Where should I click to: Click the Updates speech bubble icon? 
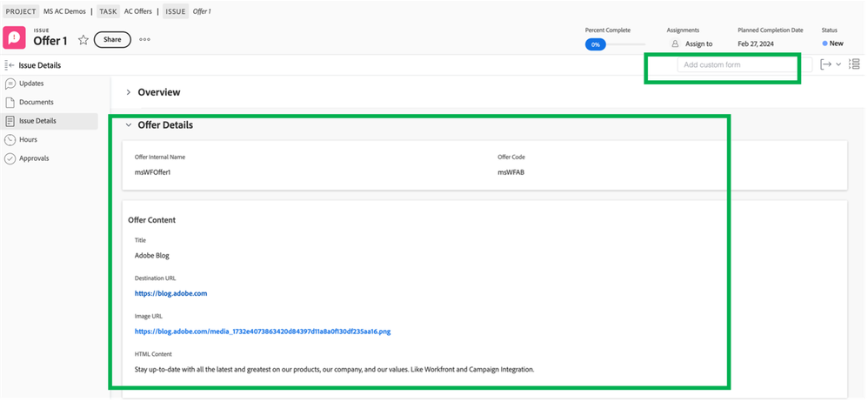[10, 84]
